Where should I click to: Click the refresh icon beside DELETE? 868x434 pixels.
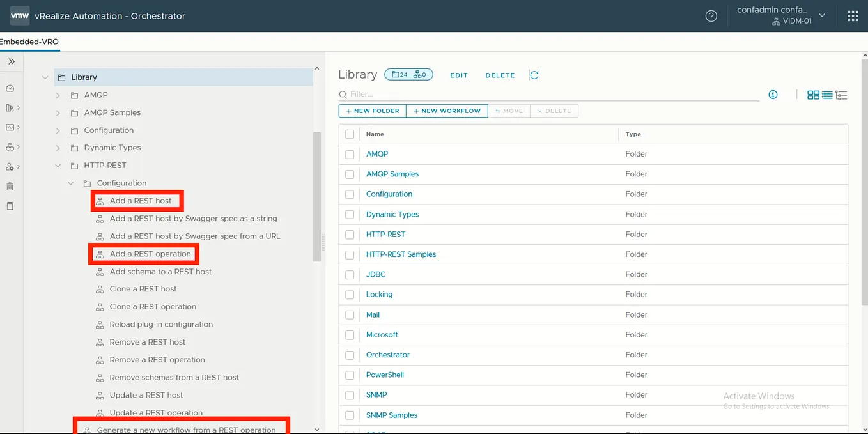click(x=534, y=75)
